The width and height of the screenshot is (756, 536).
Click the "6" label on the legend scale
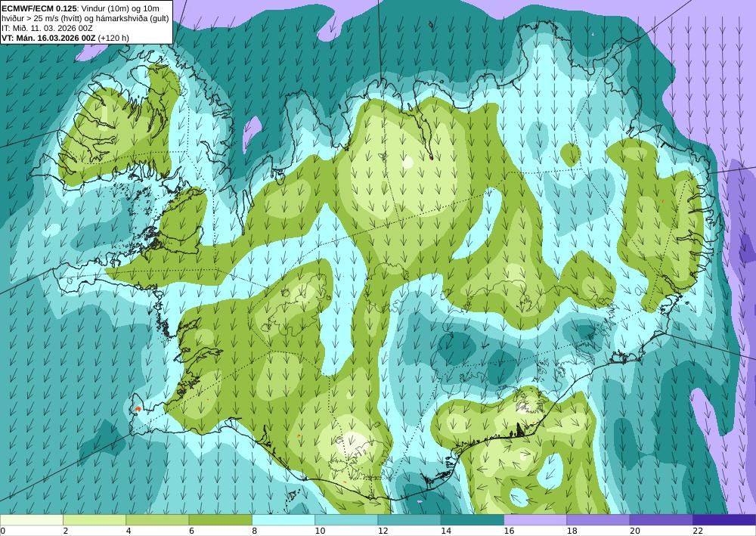pos(191,531)
